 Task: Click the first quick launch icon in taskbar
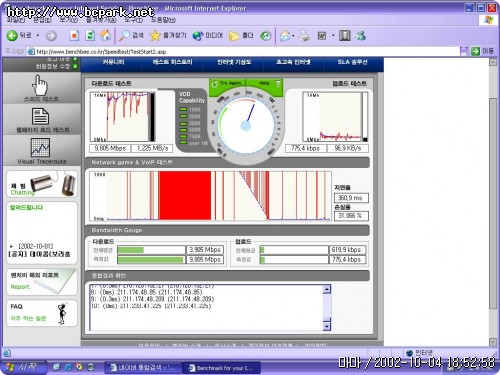[x=56, y=367]
